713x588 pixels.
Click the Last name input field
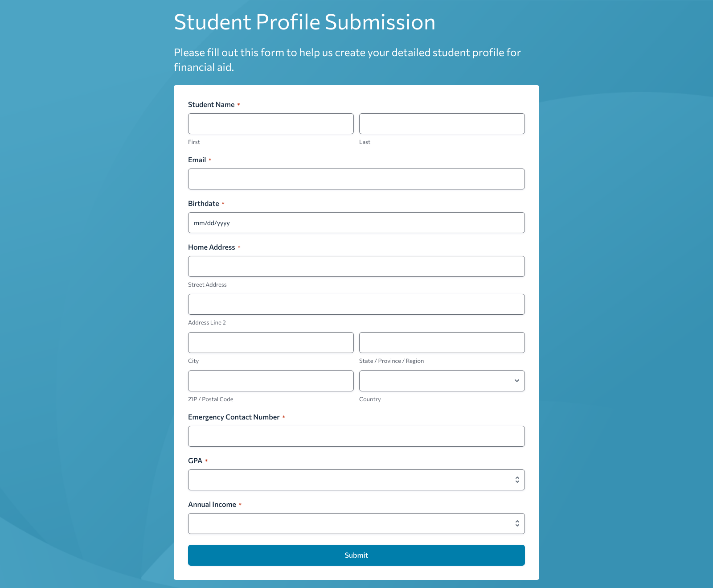tap(441, 123)
